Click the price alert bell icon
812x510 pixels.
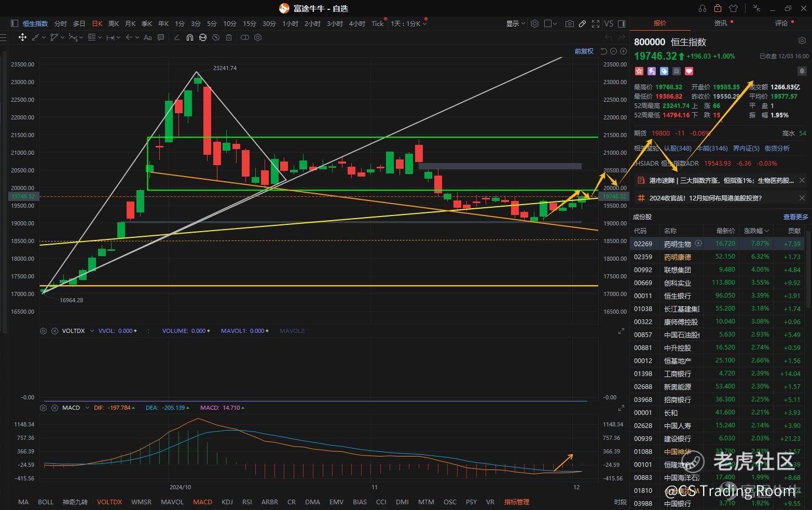[x=802, y=71]
